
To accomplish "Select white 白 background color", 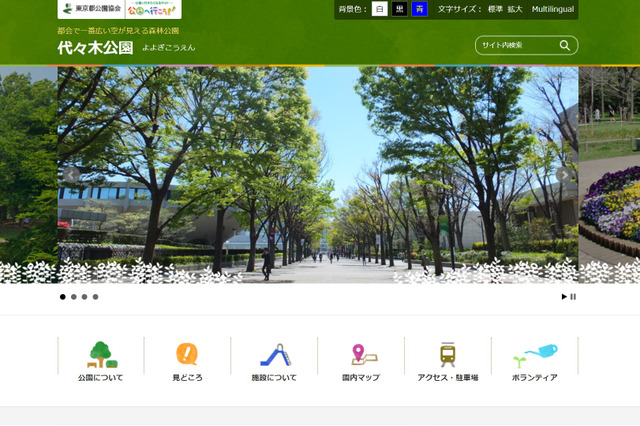I will tap(379, 9).
